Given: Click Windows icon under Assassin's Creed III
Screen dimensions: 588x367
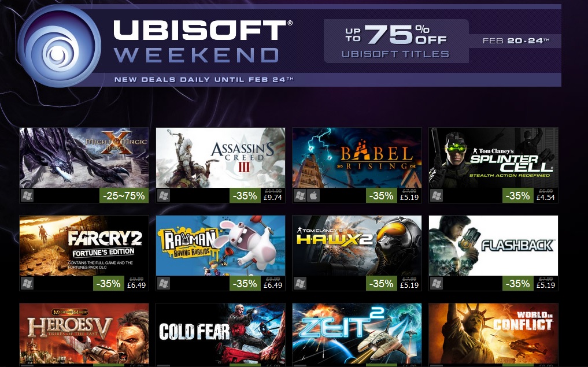Looking at the screenshot, I should click(164, 196).
